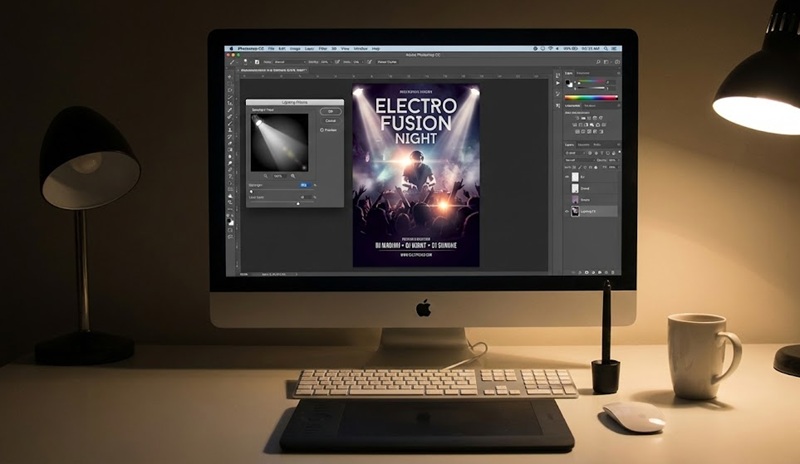
Task: Click the add layer mask icon
Action: tap(587, 273)
